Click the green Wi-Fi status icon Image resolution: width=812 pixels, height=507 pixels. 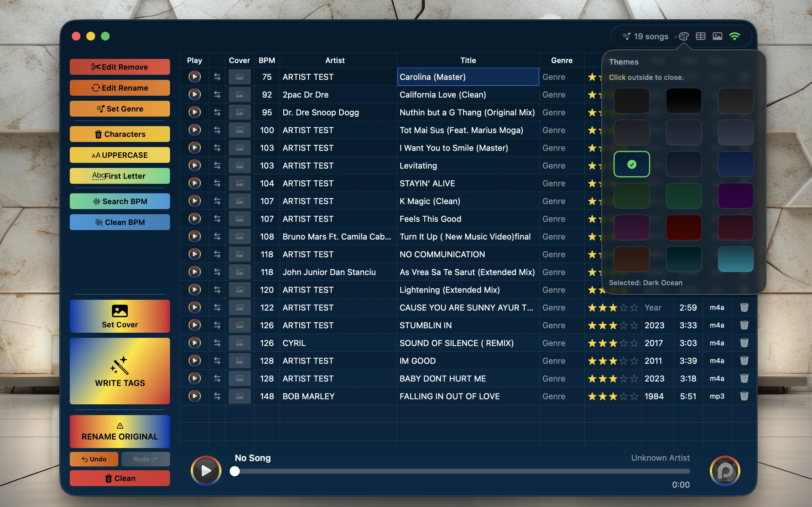[x=735, y=36]
